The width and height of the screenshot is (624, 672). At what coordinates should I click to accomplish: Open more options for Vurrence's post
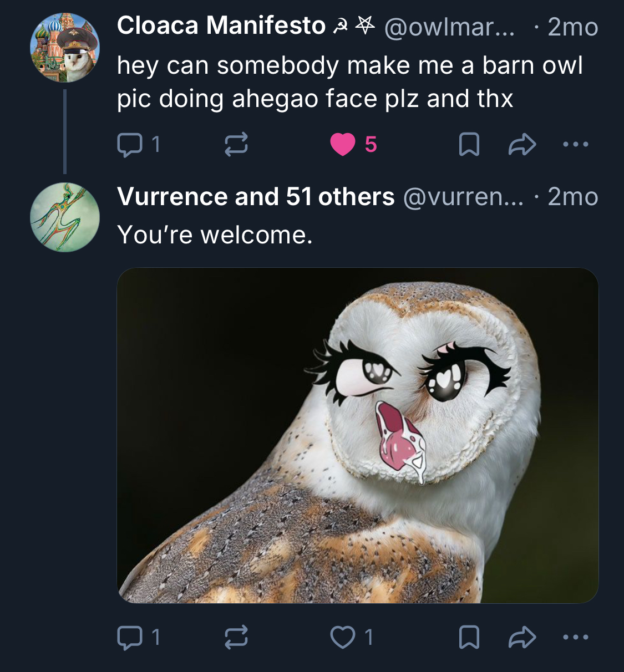[575, 637]
